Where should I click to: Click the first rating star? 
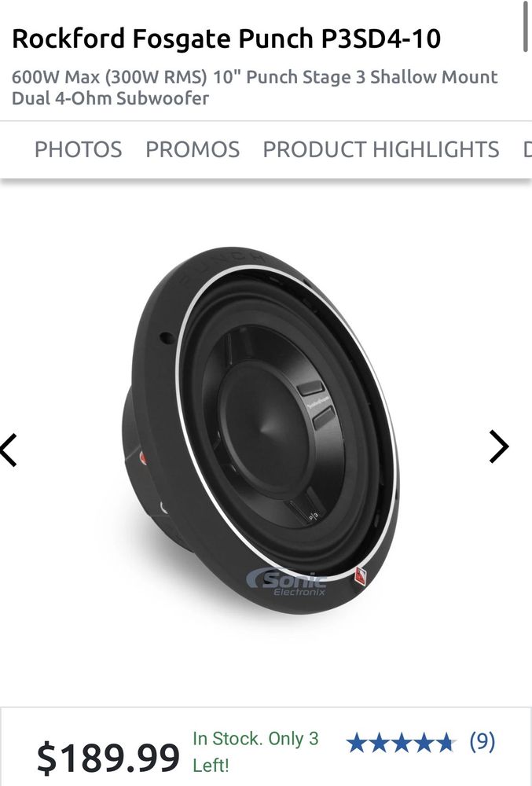click(x=358, y=743)
